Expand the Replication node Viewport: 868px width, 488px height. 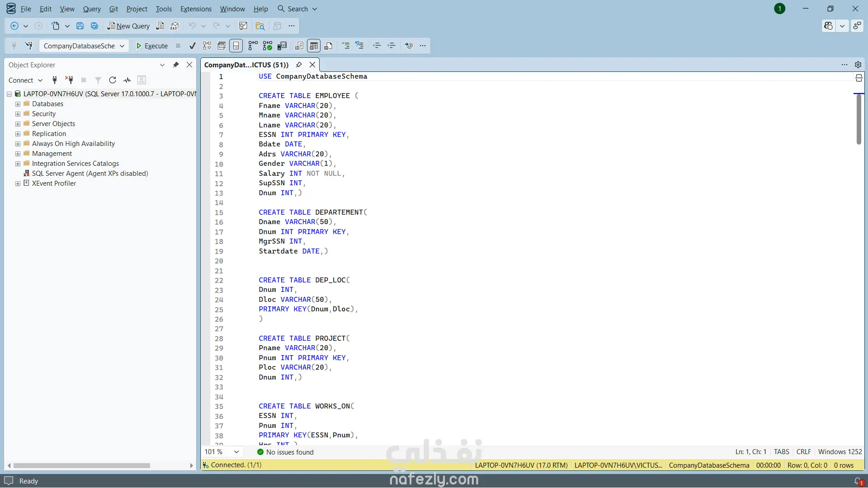click(18, 134)
